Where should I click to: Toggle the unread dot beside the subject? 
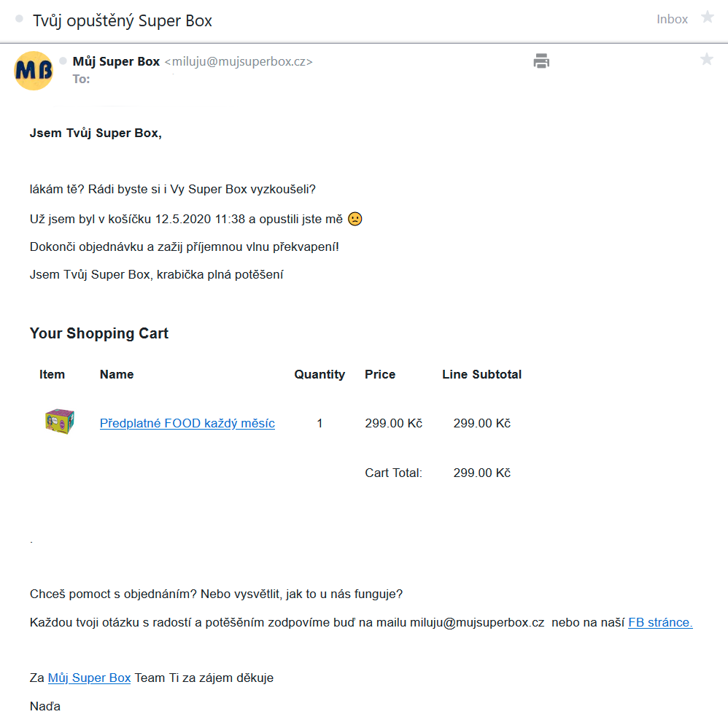[20, 19]
